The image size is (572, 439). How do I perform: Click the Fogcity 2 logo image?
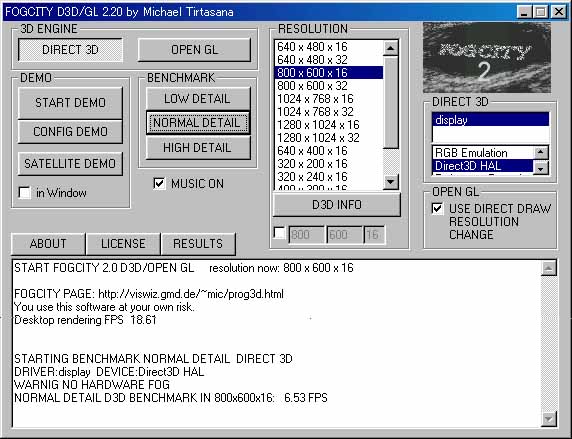coord(487,57)
